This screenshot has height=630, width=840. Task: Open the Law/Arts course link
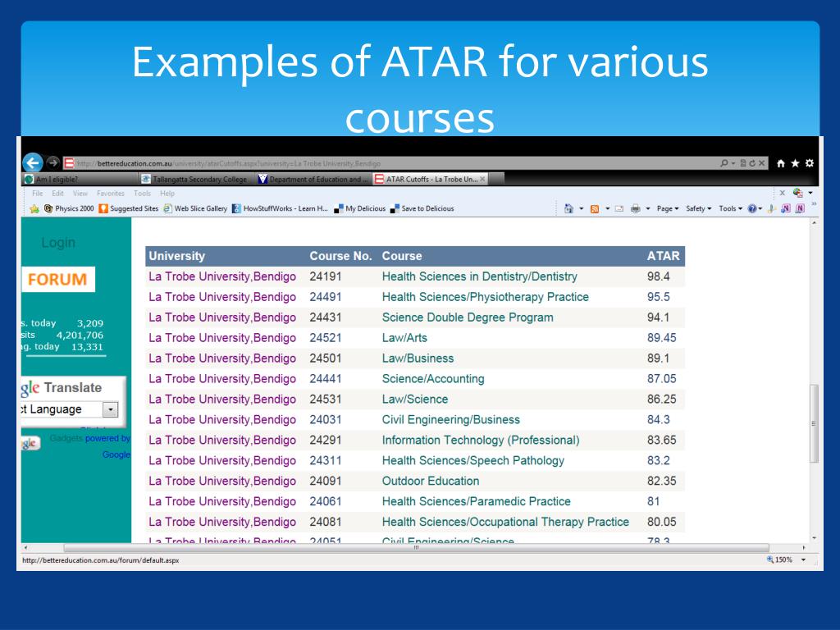[404, 338]
